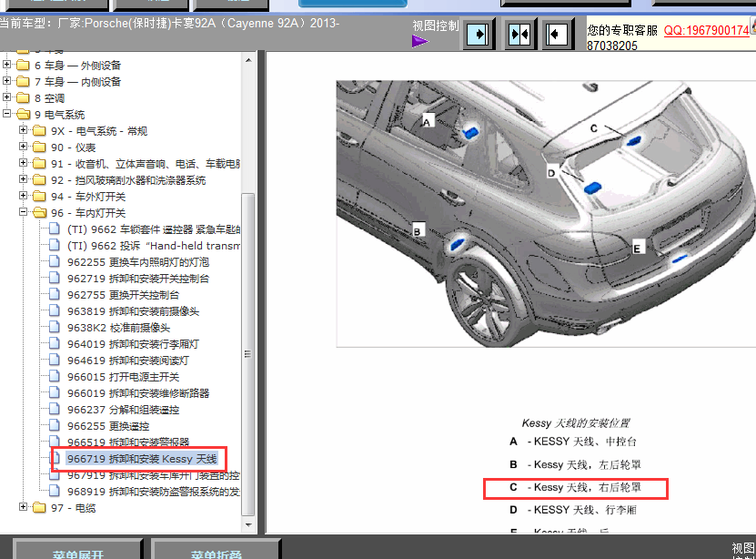Click legend text A - KESSY 天线、中控台
Screen dimensions: 756x559
[574, 442]
